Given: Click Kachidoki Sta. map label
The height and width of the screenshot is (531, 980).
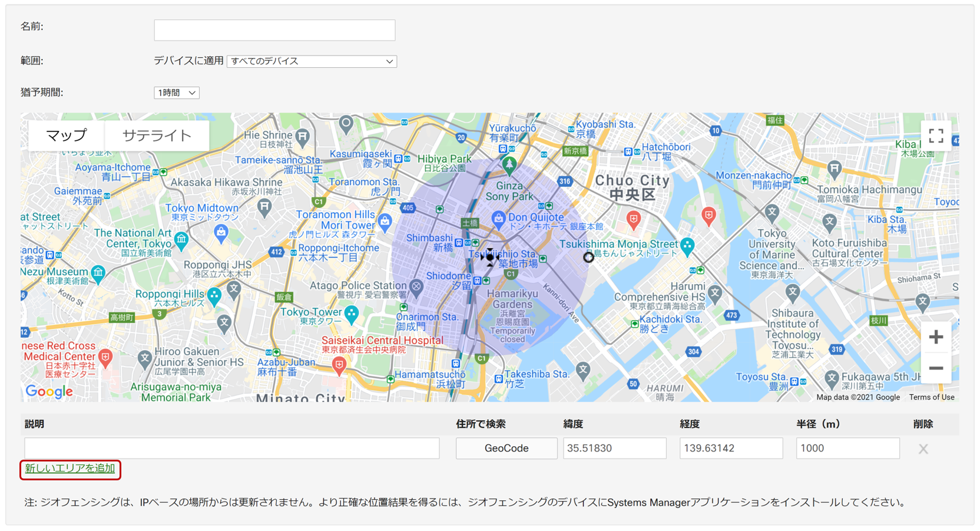Looking at the screenshot, I should 670,324.
